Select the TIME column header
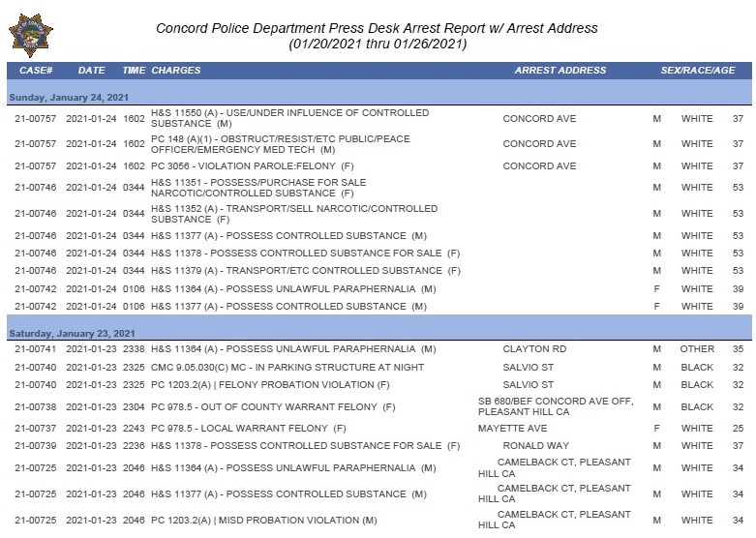 click(x=134, y=71)
